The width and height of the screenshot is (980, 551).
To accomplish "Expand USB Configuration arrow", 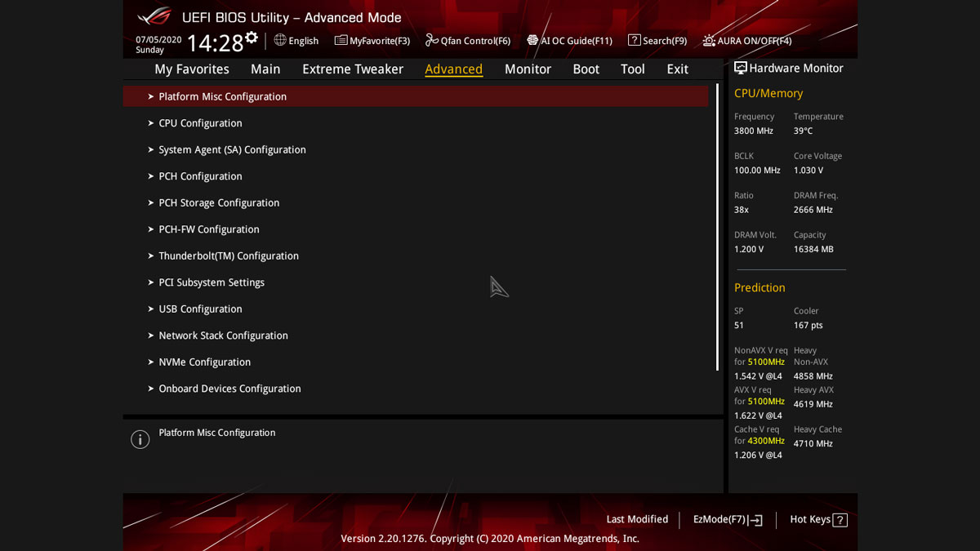I will (151, 309).
